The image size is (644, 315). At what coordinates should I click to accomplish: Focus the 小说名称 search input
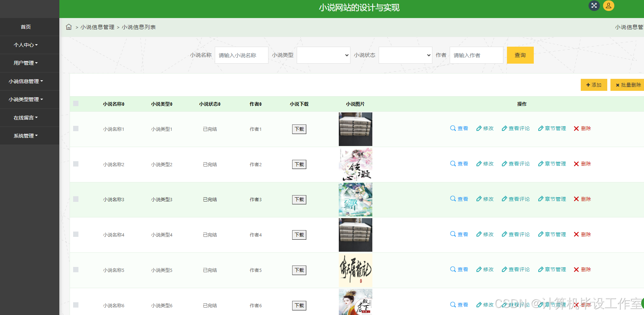pyautogui.click(x=242, y=55)
